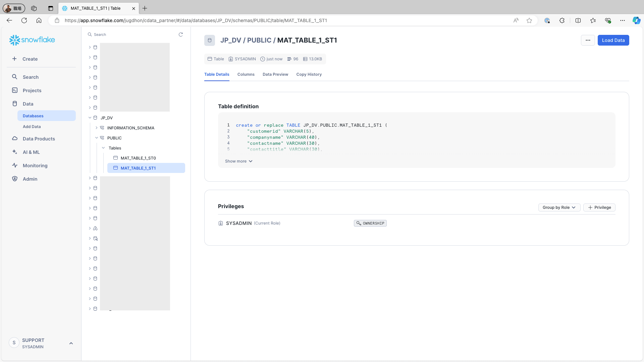Refresh the database object tree

pos(181,35)
